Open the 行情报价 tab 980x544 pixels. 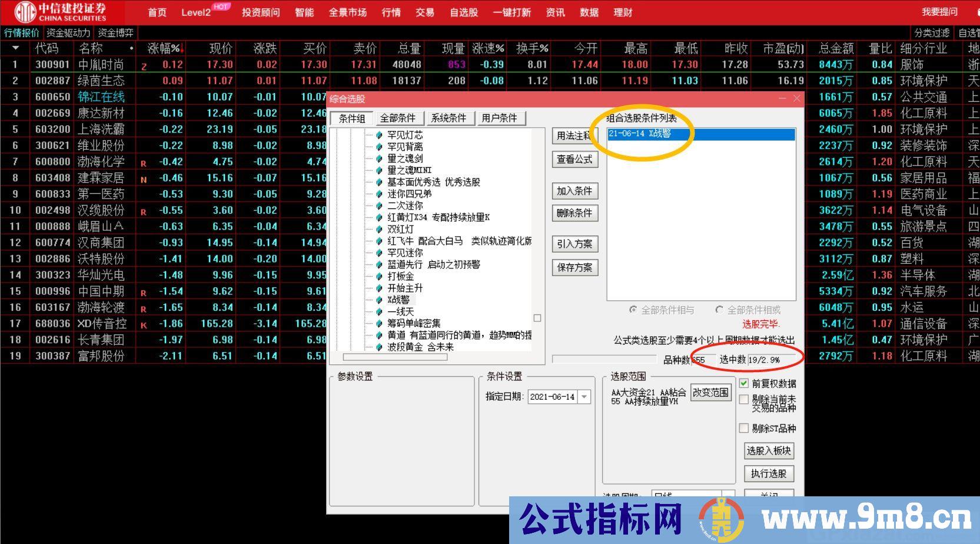coord(22,33)
